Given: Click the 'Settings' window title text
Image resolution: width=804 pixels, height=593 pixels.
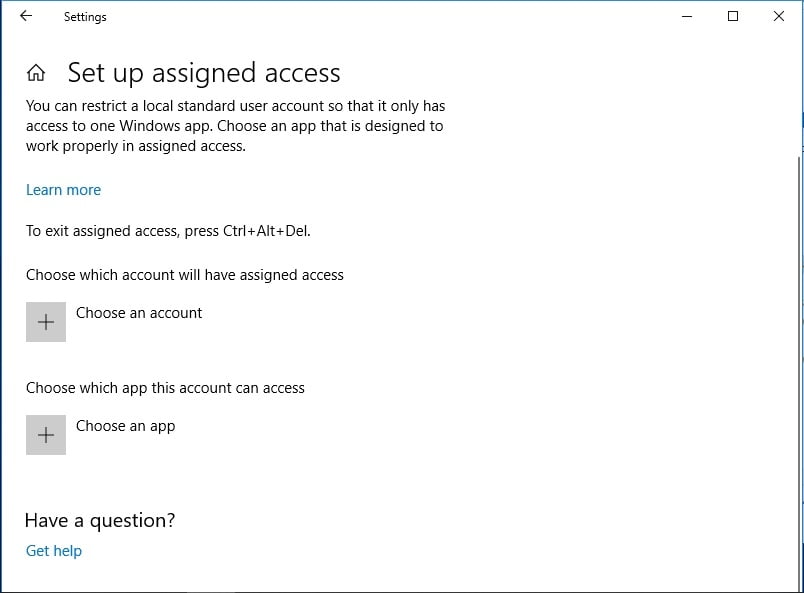Looking at the screenshot, I should pyautogui.click(x=85, y=17).
